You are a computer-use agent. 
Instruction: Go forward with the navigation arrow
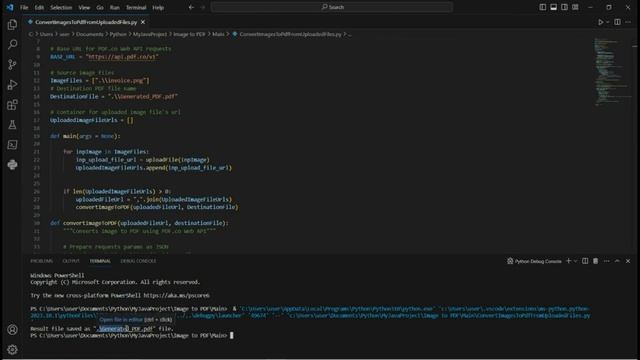[x=203, y=7]
